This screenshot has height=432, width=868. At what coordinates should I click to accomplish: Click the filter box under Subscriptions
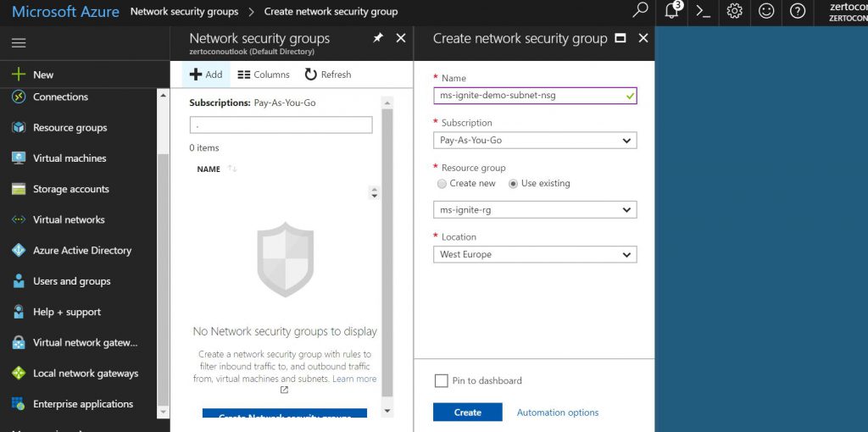[281, 125]
